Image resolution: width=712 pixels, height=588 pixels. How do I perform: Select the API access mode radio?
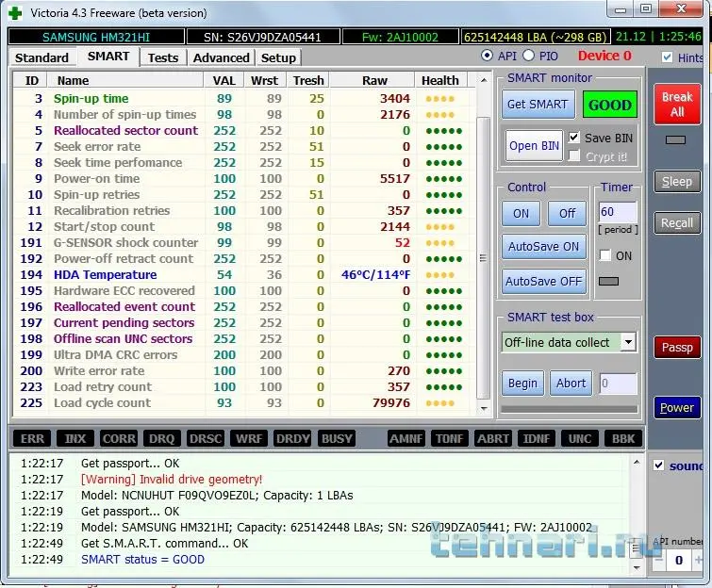487,56
